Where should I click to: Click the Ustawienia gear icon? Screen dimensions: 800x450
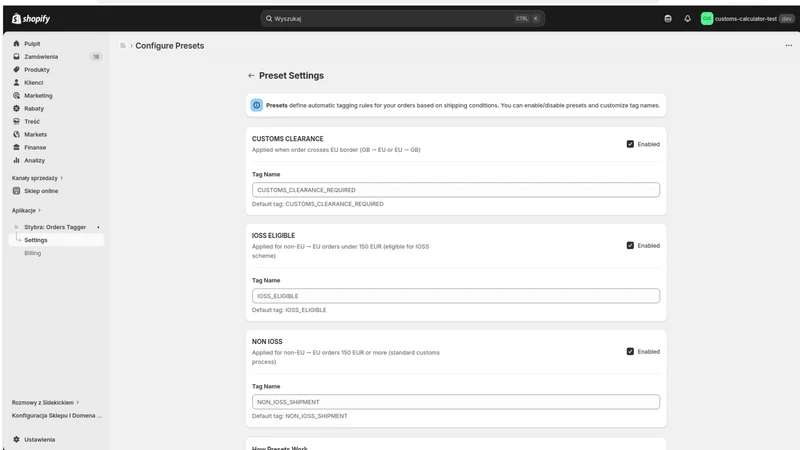click(16, 439)
